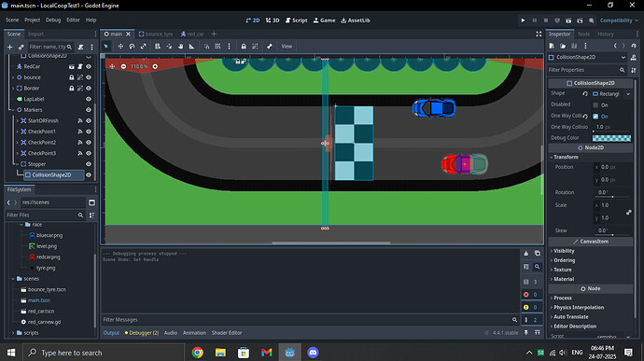Open the AssetLib workspace
The width and height of the screenshot is (644, 361).
tap(356, 21)
